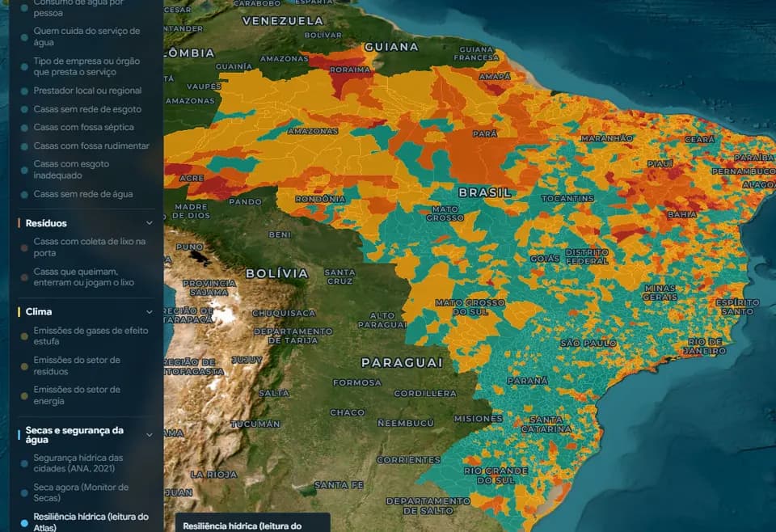Click the CEARÁ state label
The height and width of the screenshot is (532, 776).
700,140
